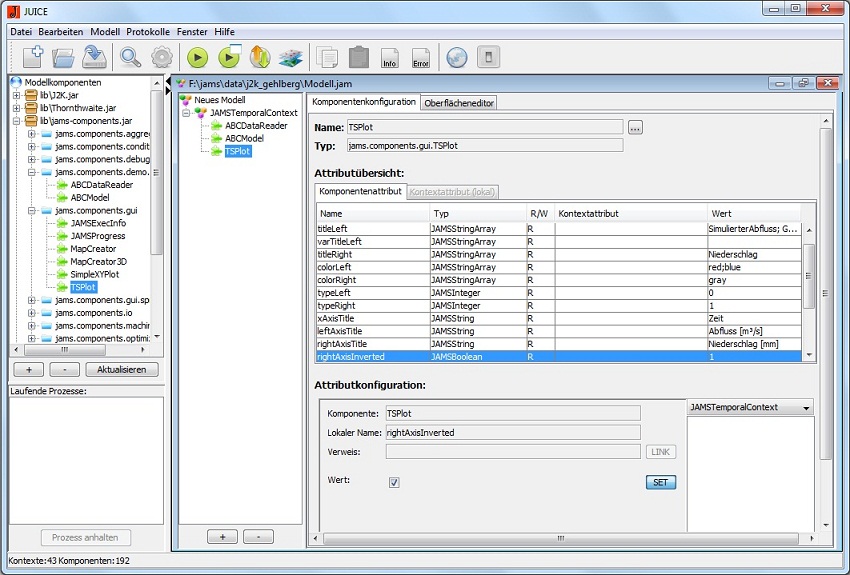Open the Error log icon

click(x=420, y=57)
